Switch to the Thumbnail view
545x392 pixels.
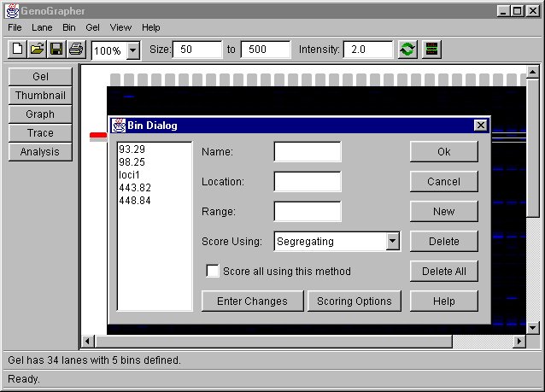tap(40, 96)
